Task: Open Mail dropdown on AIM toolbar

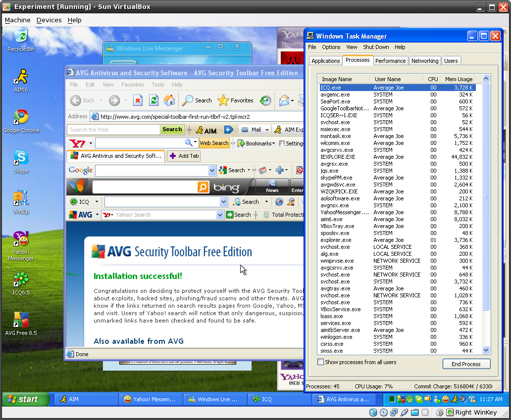Action: coord(267,130)
